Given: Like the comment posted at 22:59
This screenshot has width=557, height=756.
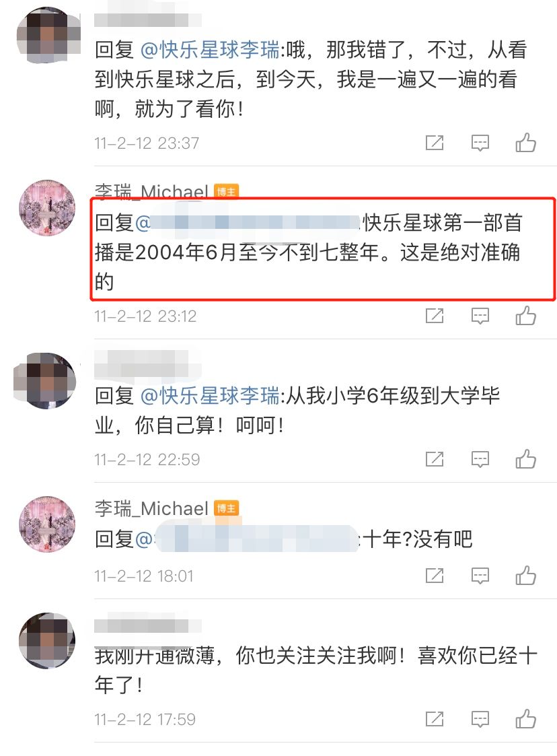Looking at the screenshot, I should pos(525,459).
